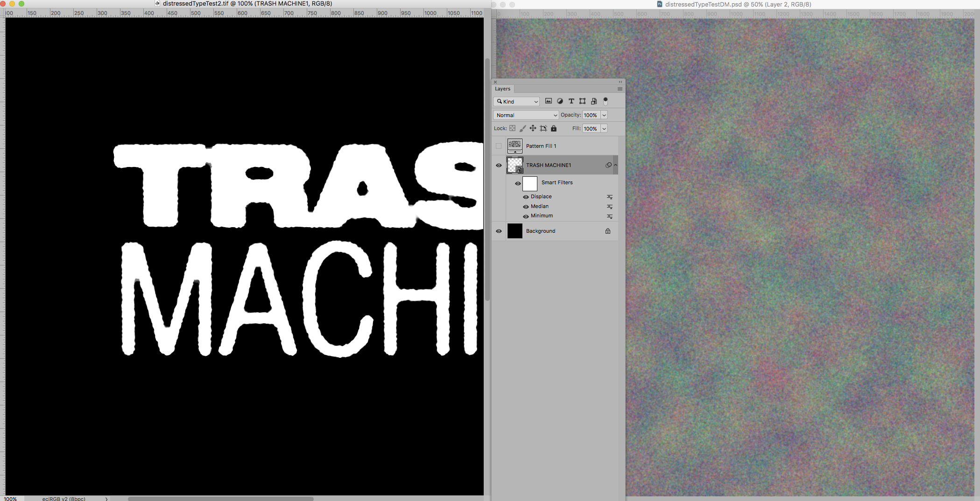
Task: Filter layers by shape layers icon
Action: (582, 101)
